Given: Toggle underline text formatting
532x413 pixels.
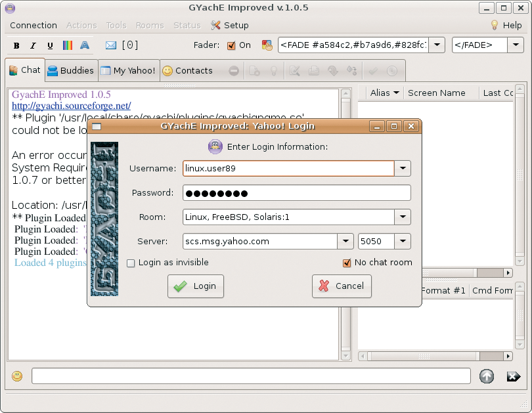Looking at the screenshot, I should [50, 45].
